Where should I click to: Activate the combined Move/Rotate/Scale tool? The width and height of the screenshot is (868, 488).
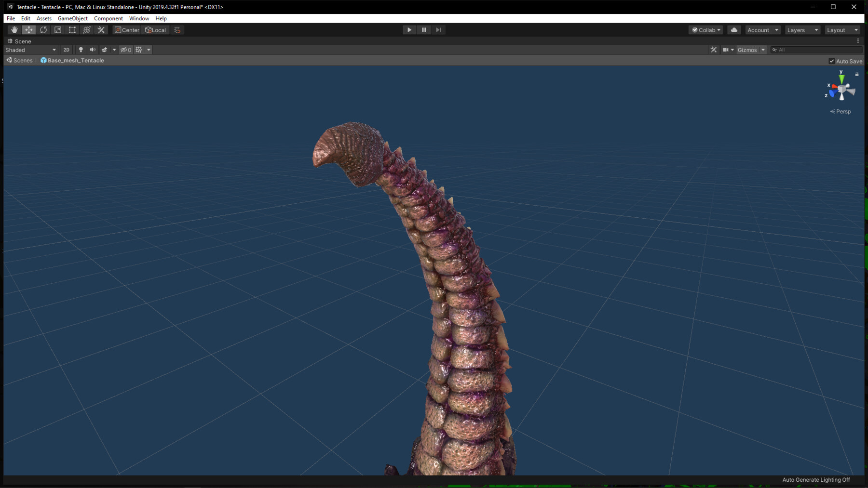click(x=86, y=30)
